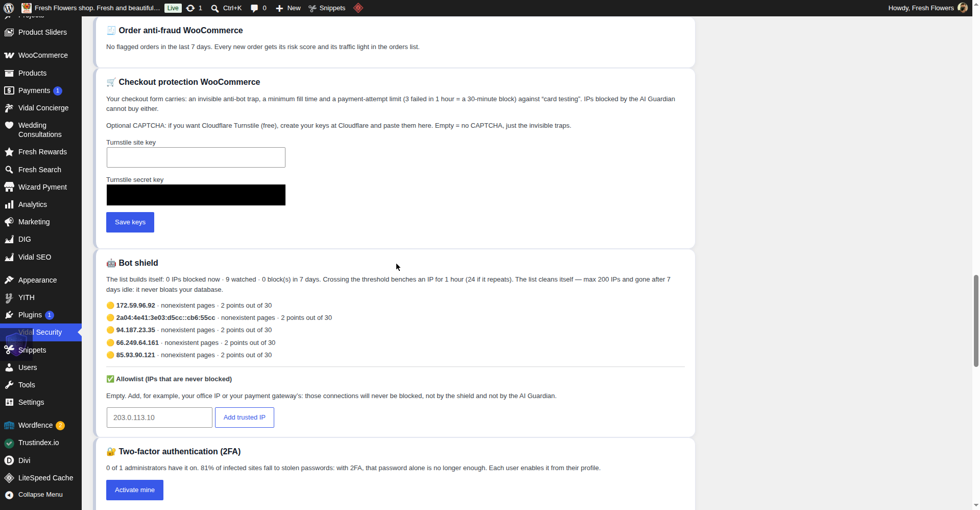Click the Analytics bar chart icon
The height and width of the screenshot is (510, 980).
point(9,204)
